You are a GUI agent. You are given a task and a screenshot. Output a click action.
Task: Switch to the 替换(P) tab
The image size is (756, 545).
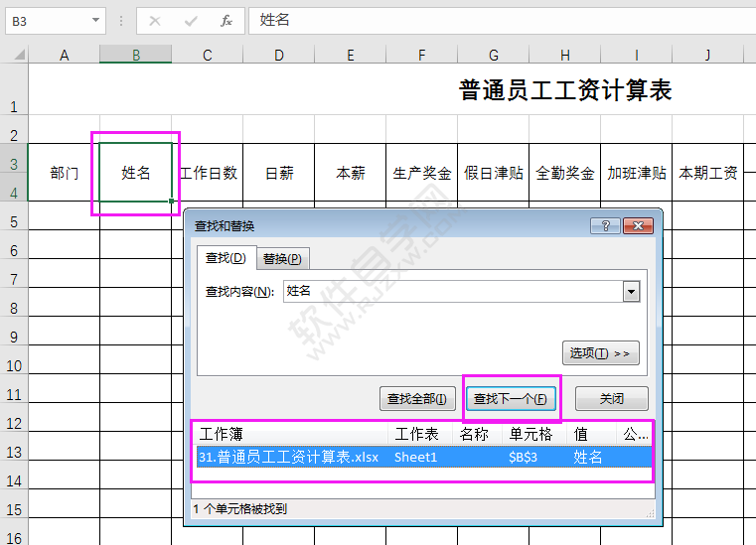click(x=282, y=259)
